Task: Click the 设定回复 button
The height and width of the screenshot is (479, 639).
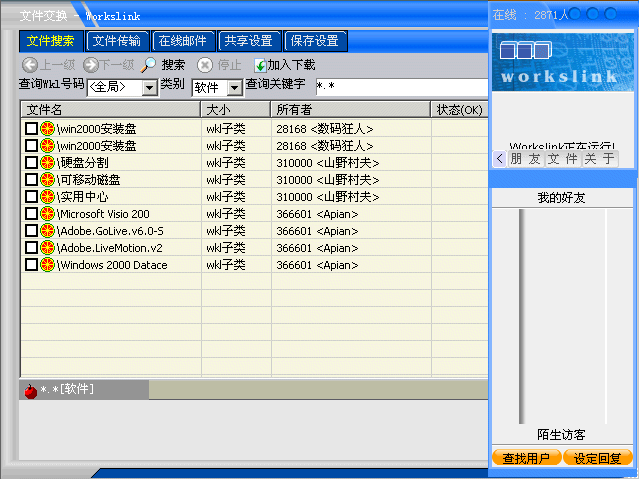Action: 597,458
